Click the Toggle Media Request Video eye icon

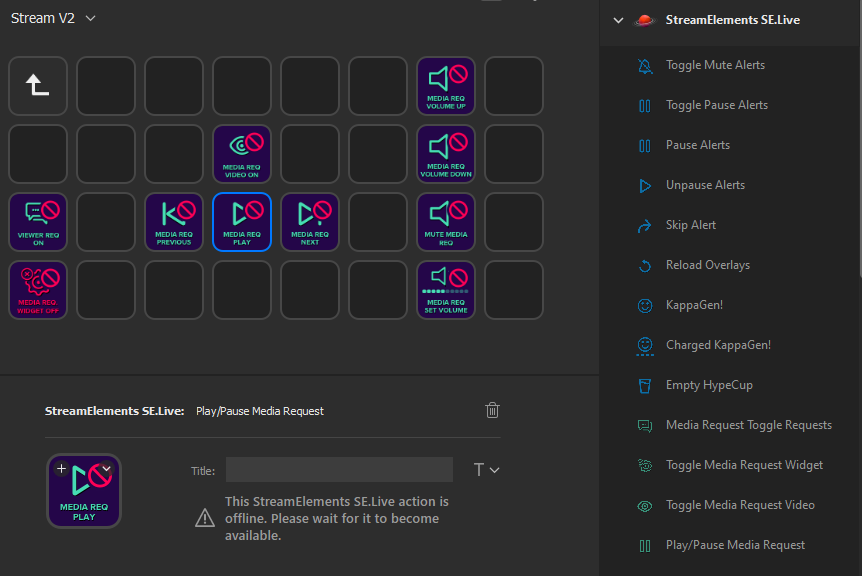(645, 506)
